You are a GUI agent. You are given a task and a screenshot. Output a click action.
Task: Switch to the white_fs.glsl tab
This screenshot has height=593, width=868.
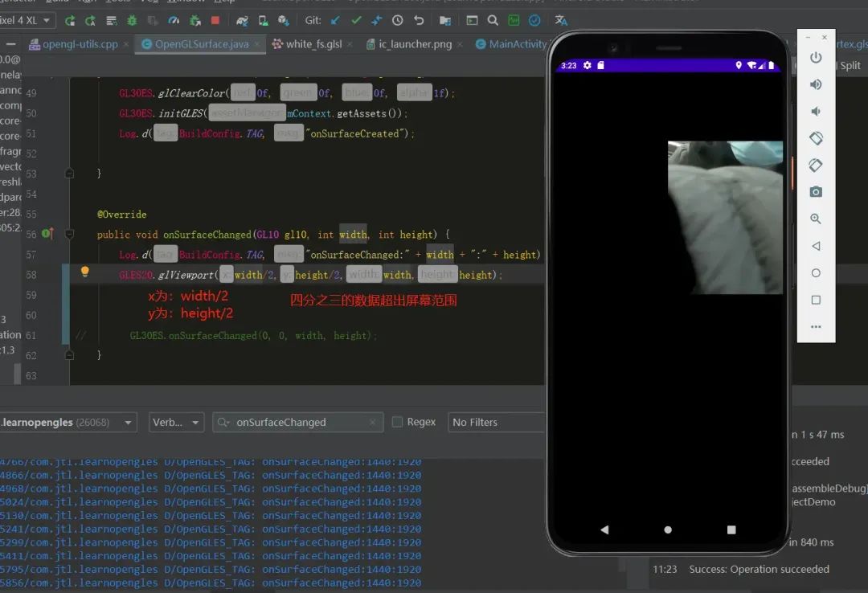coord(315,44)
